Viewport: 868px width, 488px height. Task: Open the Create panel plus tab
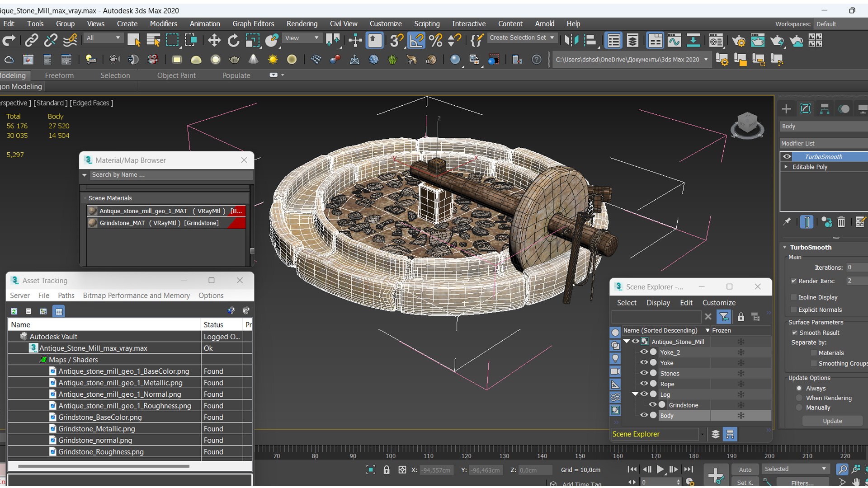coord(786,109)
